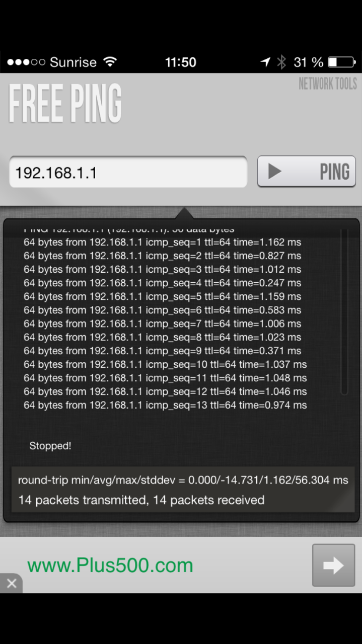Open the NETWORK TOOLS link

[328, 84]
